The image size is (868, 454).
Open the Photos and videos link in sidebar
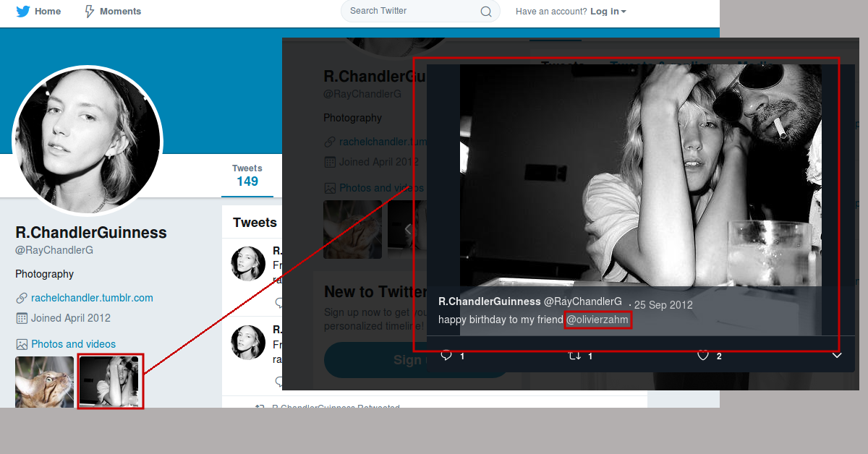[x=73, y=344]
